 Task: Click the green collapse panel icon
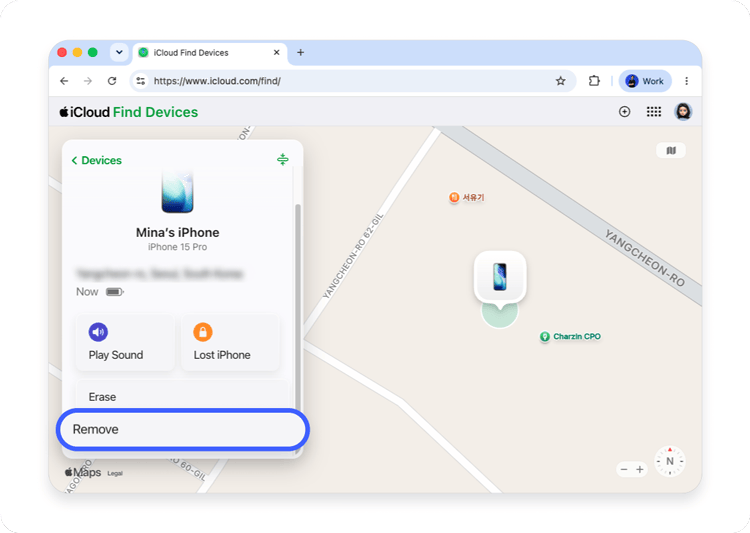click(x=283, y=159)
